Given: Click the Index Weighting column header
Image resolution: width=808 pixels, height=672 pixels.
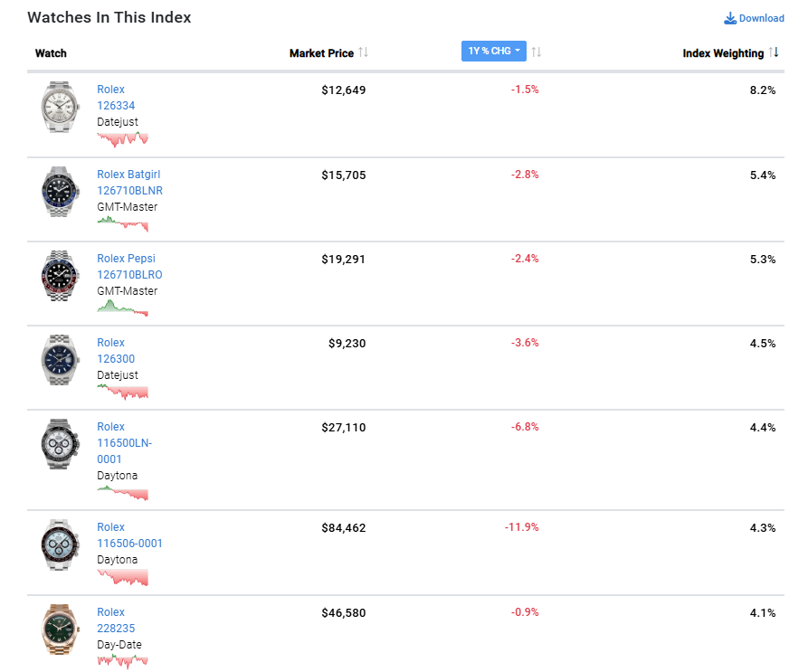Looking at the screenshot, I should (723, 53).
